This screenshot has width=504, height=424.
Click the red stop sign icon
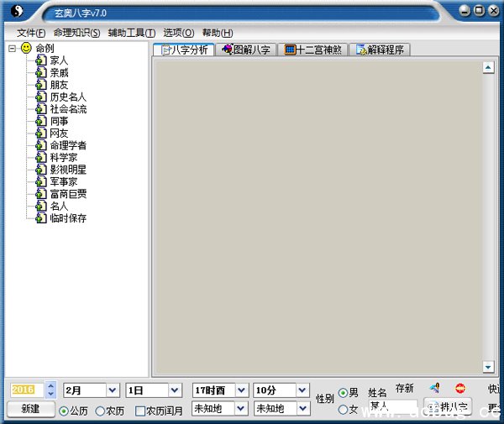click(x=460, y=388)
